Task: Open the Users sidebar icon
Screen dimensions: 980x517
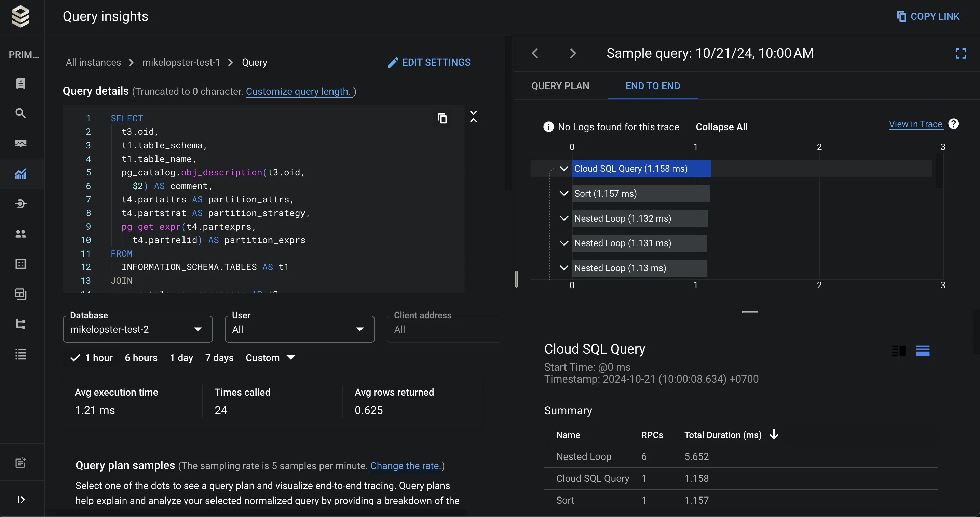Action: click(21, 234)
